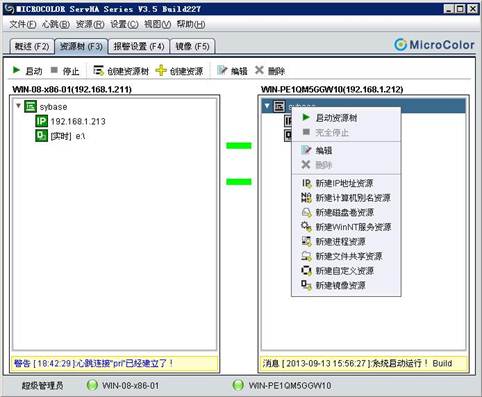Screen dimensions: 482x397
Task: Click the resource tree icon in right panel's highlighted row
Action: 279,106
